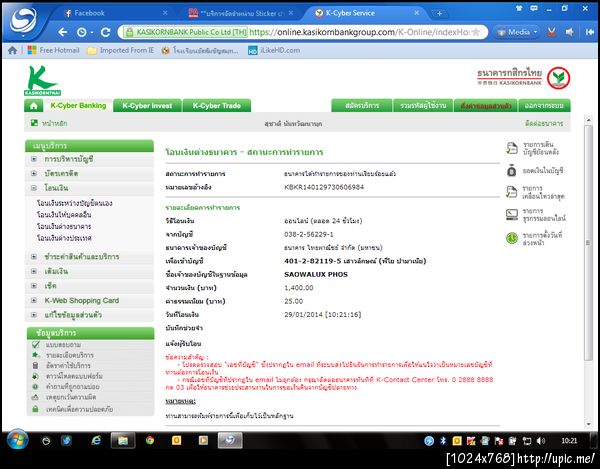Click the first document icon in the right shortcut column
Screen dimensions: 600x469
click(x=512, y=148)
